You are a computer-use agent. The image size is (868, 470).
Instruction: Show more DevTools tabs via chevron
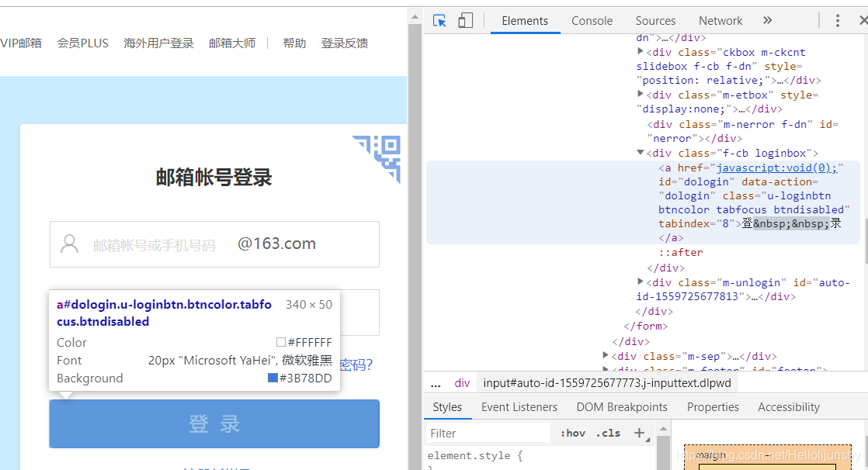767,20
